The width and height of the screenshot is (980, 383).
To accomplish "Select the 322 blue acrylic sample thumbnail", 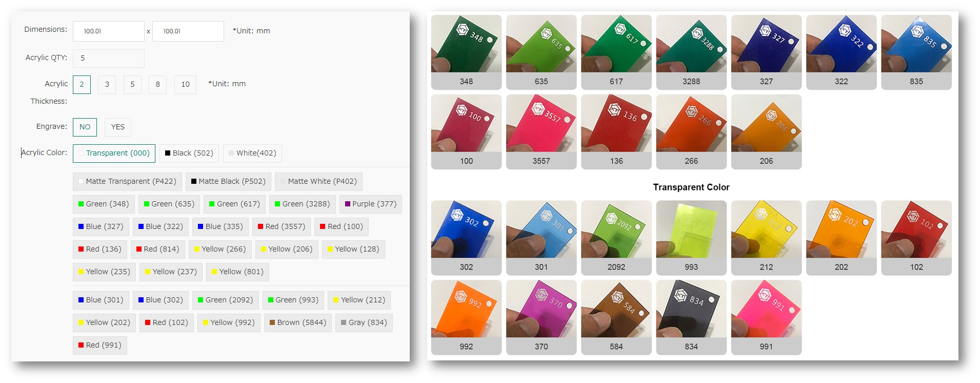I will (x=841, y=52).
